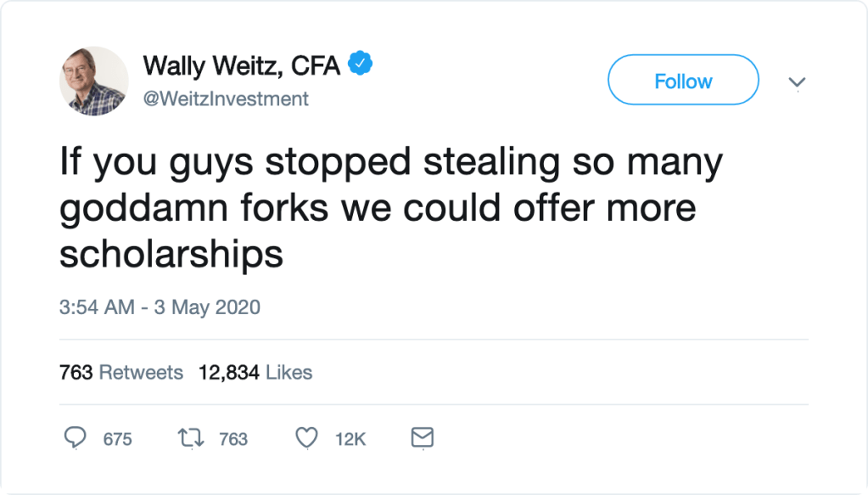868x495 pixels.
Task: Click the 3:54 AM tweet timestamp
Action: click(x=97, y=307)
